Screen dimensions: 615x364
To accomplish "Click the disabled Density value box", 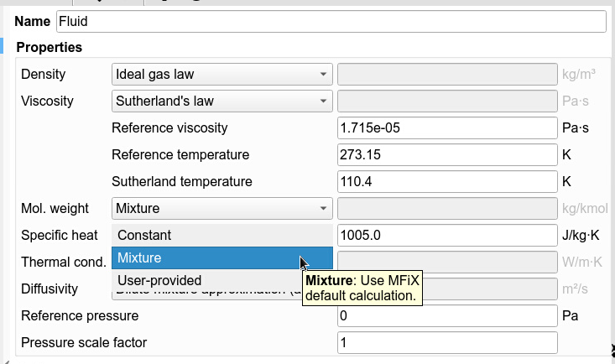I will click(446, 74).
